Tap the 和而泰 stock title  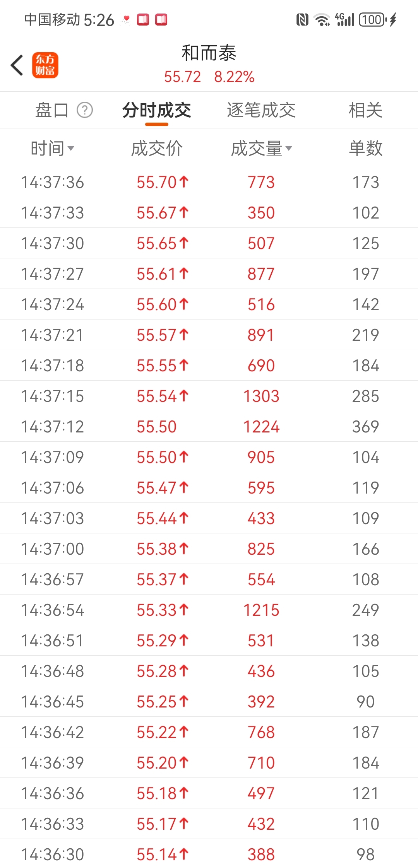(x=209, y=53)
